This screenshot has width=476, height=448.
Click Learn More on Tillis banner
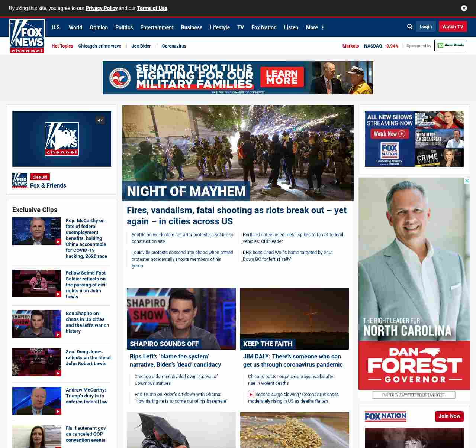282,77
